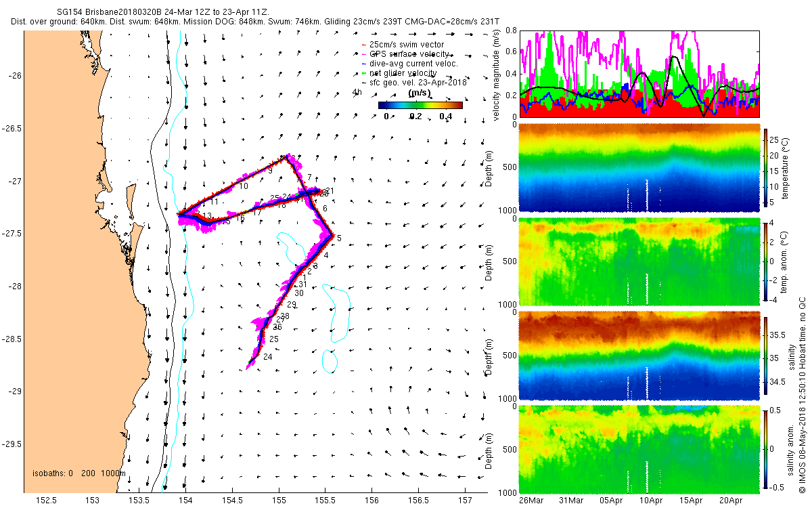
Task: Click the '-29.5' latitude tick on map
Action: (x=10, y=444)
